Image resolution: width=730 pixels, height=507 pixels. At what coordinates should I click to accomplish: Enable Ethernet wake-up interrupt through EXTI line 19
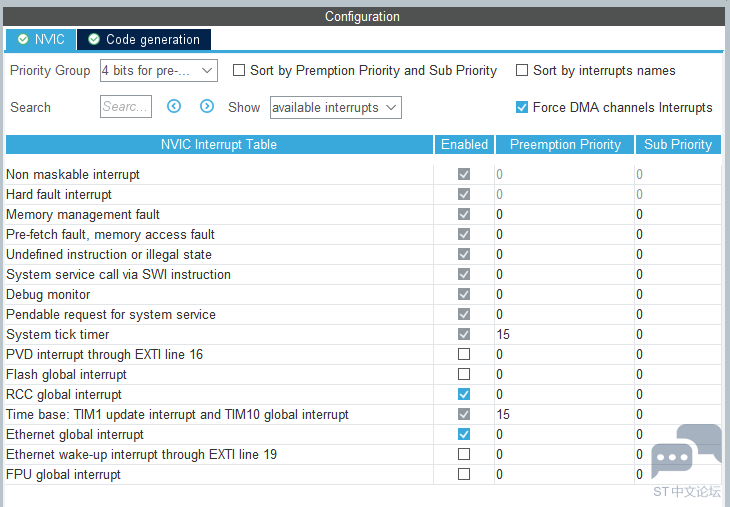464,454
